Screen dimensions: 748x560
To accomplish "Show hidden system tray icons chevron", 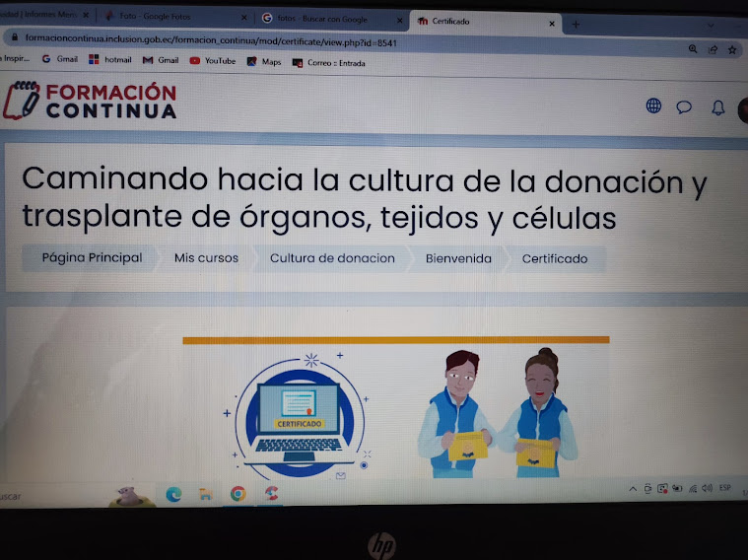I will point(633,489).
